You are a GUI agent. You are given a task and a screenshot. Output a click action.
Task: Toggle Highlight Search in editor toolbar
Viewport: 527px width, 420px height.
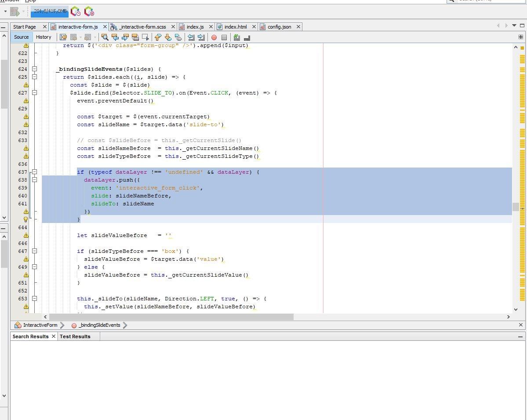pyautogui.click(x=135, y=37)
